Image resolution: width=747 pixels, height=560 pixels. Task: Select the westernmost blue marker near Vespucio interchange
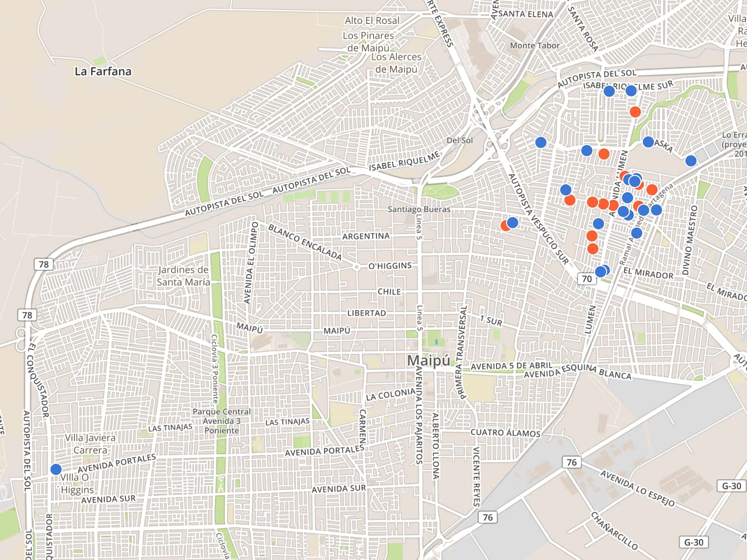click(x=541, y=142)
